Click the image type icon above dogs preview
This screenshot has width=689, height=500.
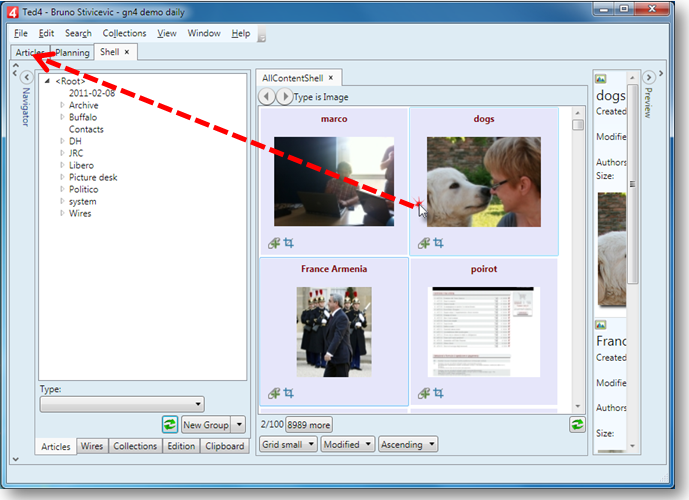(601, 79)
